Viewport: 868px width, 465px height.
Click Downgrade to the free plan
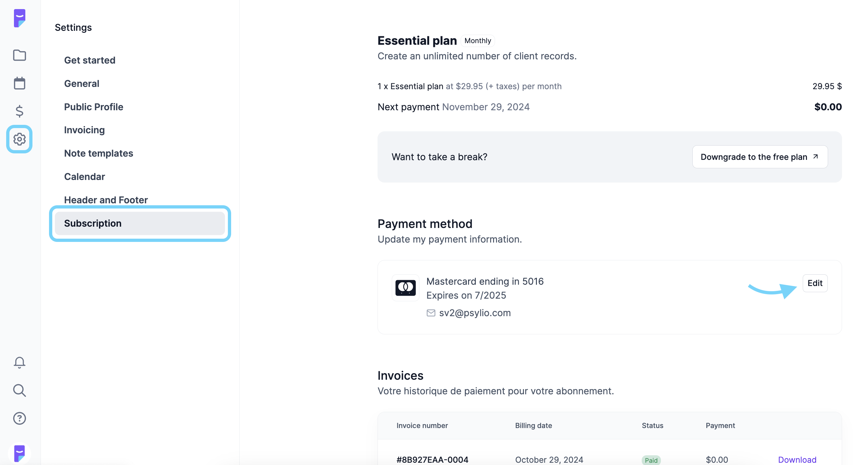[x=760, y=157]
